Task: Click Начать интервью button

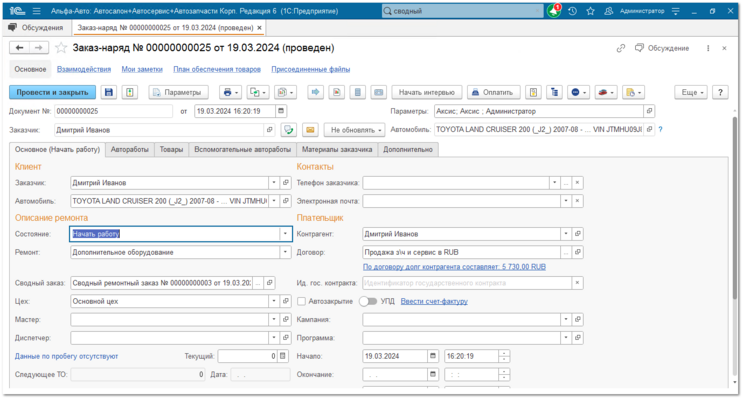Action: [426, 92]
